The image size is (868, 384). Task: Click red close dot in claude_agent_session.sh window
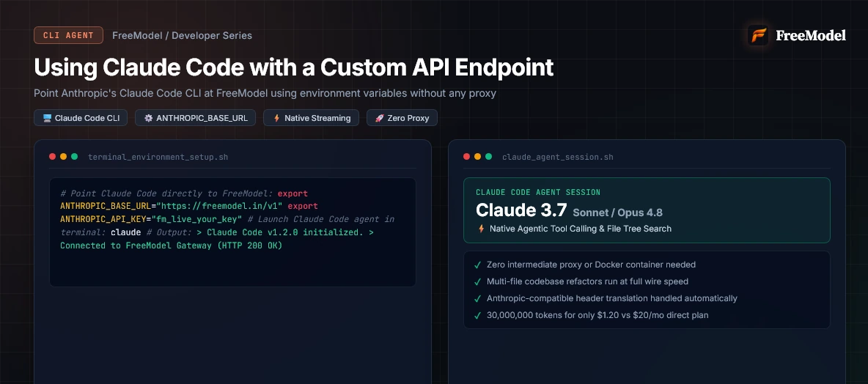[467, 157]
